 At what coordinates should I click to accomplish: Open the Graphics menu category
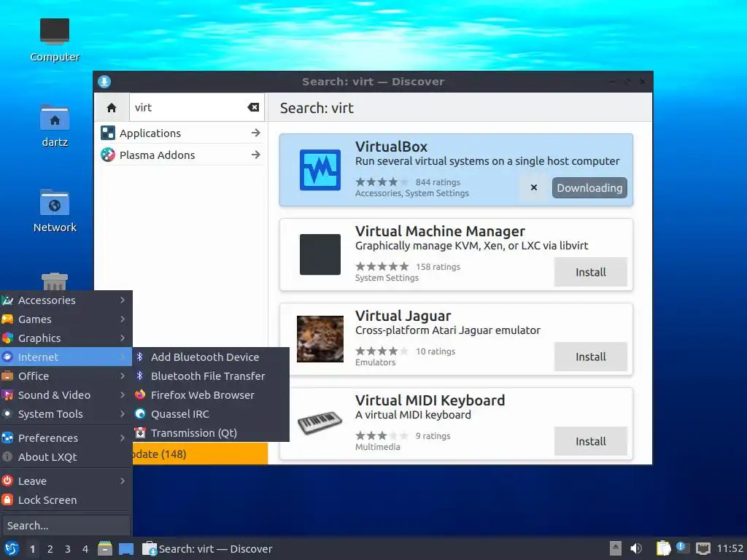(x=66, y=338)
